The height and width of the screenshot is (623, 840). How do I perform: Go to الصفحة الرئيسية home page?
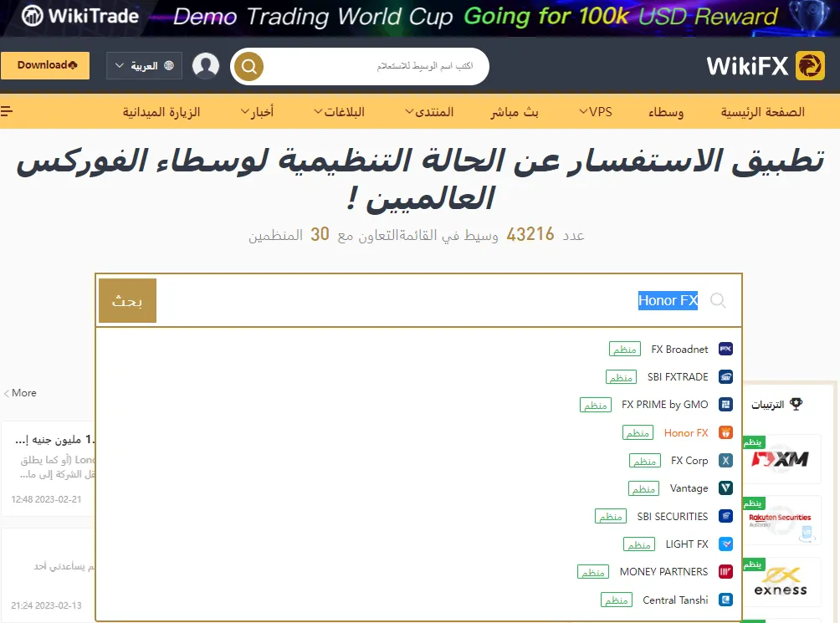click(762, 112)
